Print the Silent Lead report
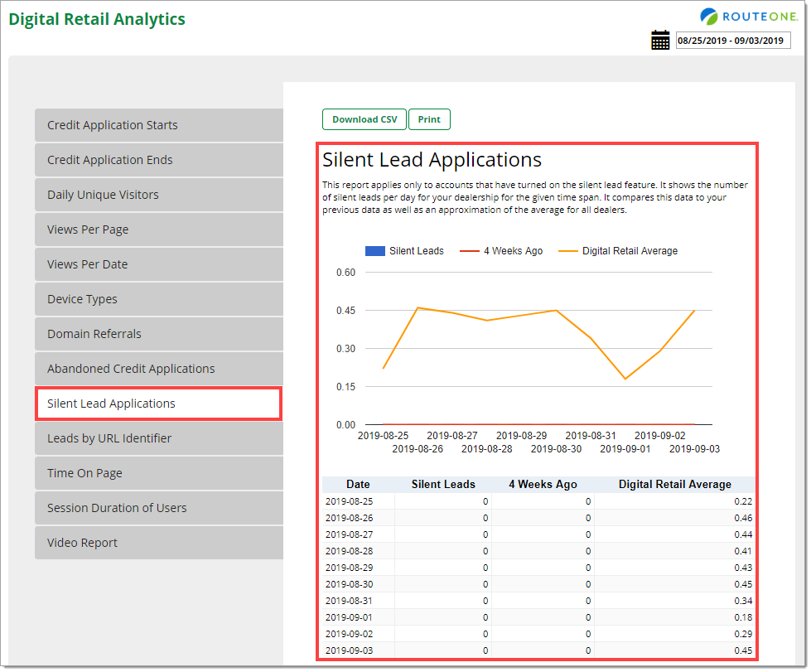The image size is (811, 672). pyautogui.click(x=429, y=119)
